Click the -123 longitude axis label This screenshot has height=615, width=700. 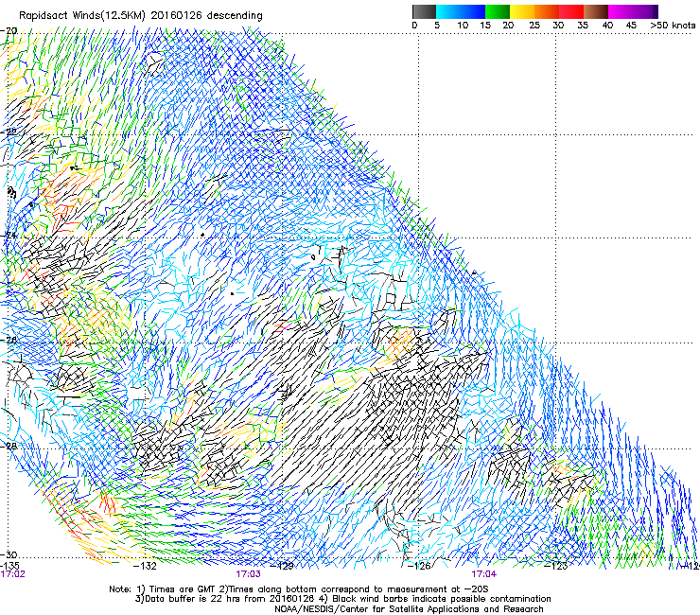pos(556,566)
